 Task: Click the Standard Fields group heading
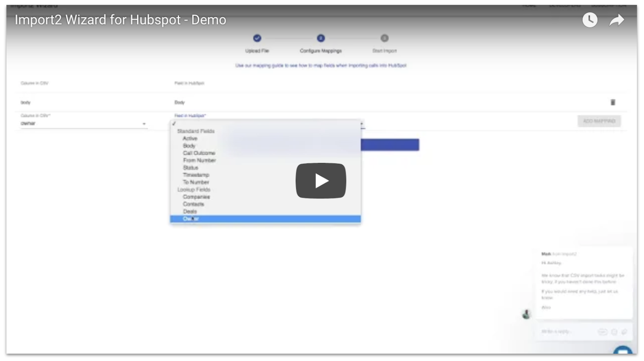pos(196,131)
